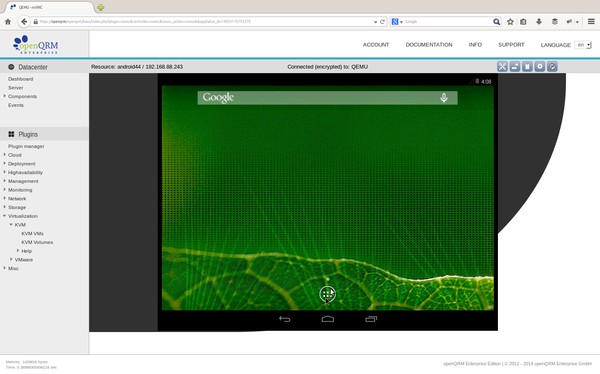Open the Account menu item
Image resolution: width=600 pixels, height=374 pixels.
pos(376,45)
